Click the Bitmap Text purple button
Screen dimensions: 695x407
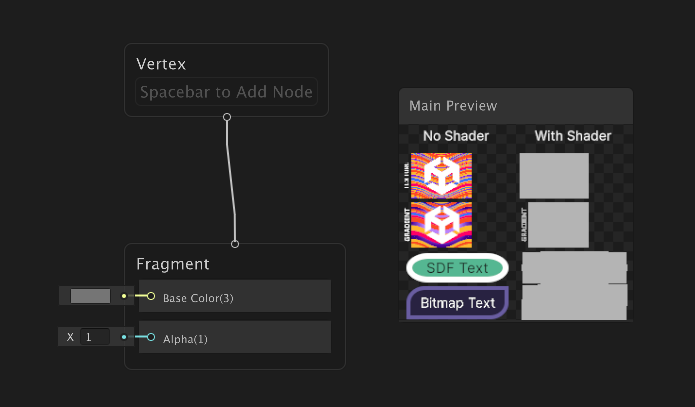click(457, 303)
